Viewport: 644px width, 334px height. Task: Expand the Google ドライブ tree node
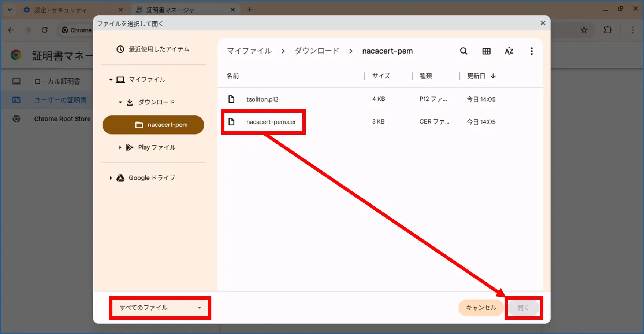tap(111, 178)
